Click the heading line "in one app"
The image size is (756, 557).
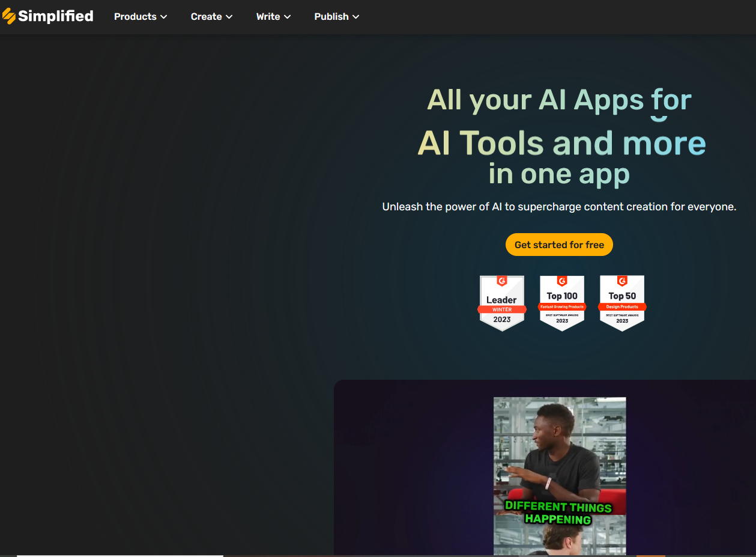[x=559, y=174]
